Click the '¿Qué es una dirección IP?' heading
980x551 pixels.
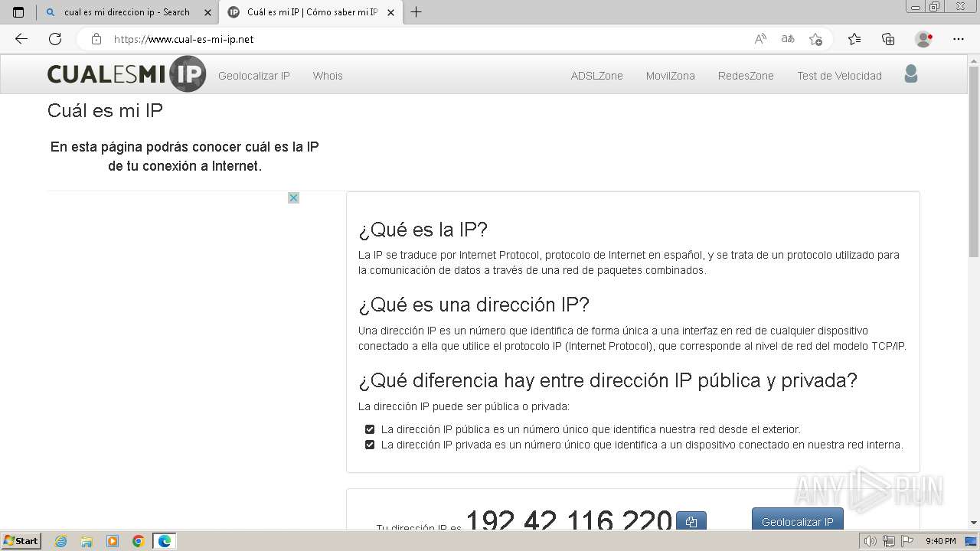tap(474, 305)
